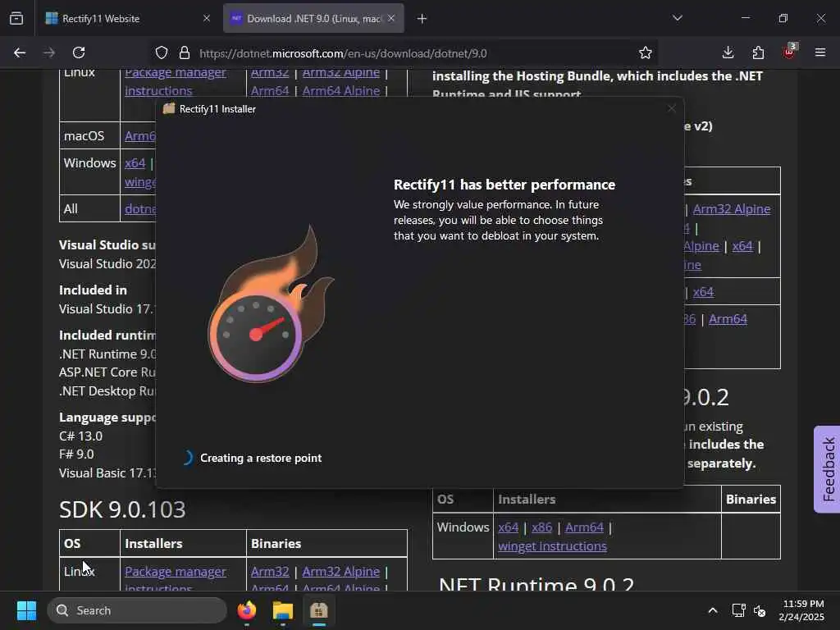Click Arm32 Alpine link under SDK 9.0.103

point(340,572)
